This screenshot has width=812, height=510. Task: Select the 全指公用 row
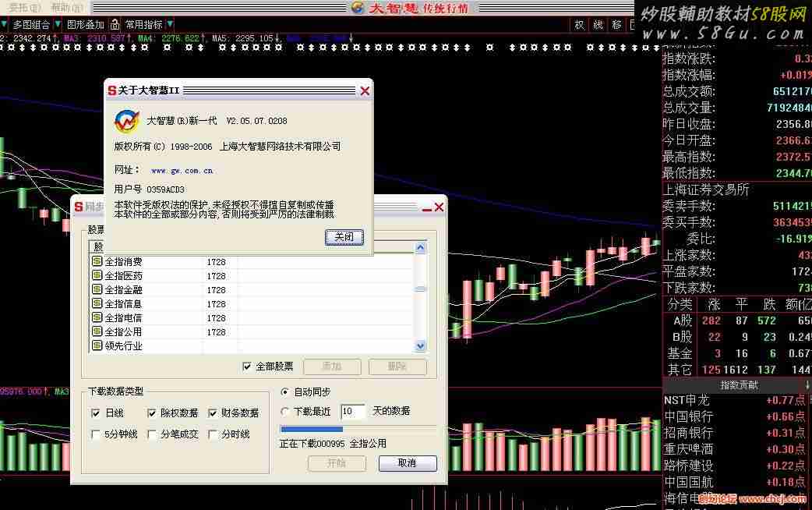point(251,331)
